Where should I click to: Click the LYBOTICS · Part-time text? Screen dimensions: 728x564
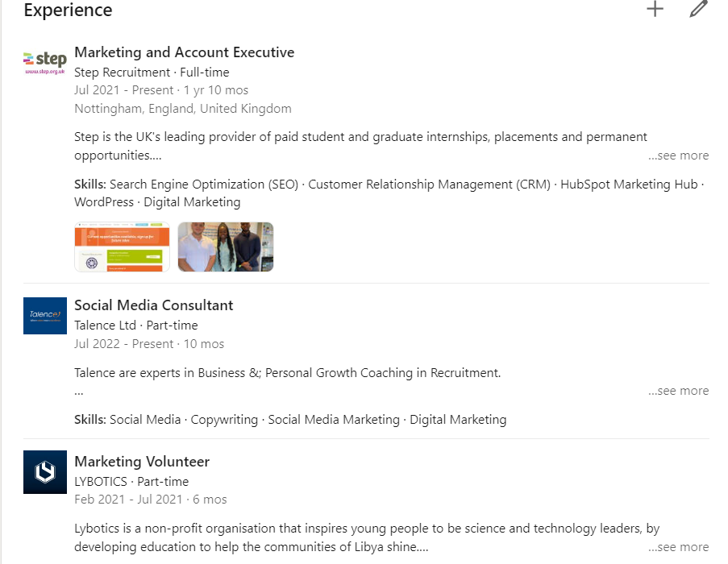(x=131, y=482)
